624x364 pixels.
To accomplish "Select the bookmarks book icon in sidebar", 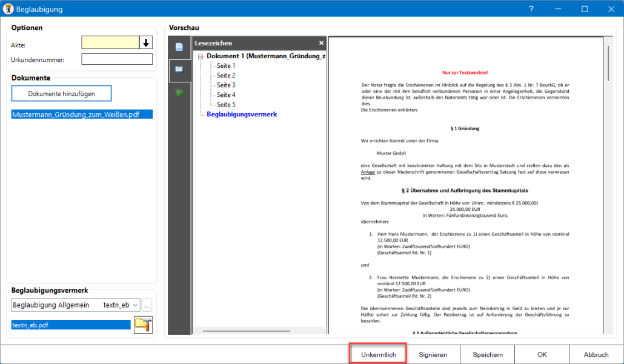I will click(179, 70).
